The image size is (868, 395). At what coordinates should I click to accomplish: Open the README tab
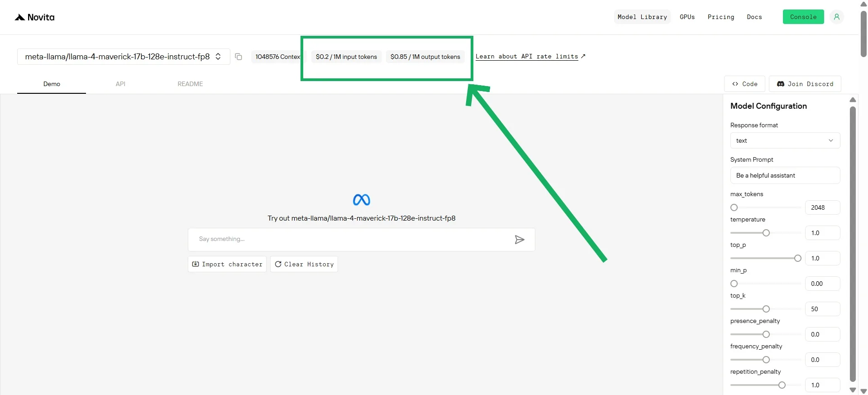pyautogui.click(x=190, y=84)
